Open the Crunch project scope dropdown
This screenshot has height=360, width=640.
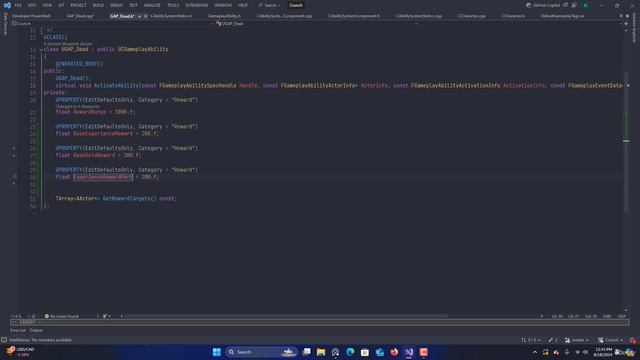click(112, 24)
